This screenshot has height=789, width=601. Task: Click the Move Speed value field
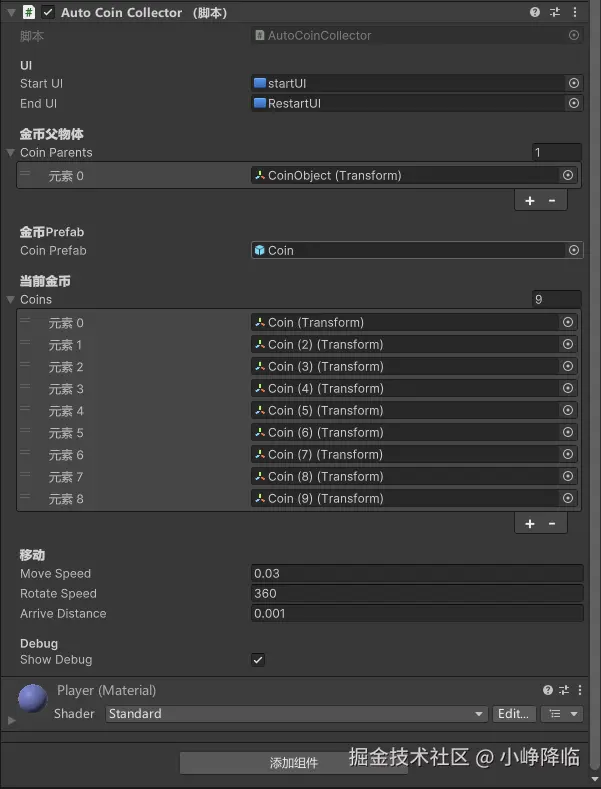[416, 574]
